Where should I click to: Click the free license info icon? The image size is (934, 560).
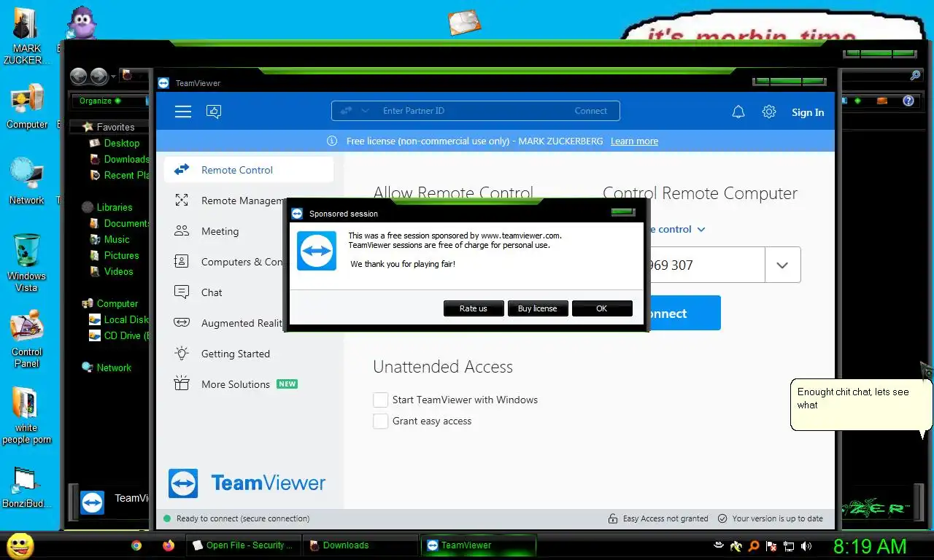332,141
